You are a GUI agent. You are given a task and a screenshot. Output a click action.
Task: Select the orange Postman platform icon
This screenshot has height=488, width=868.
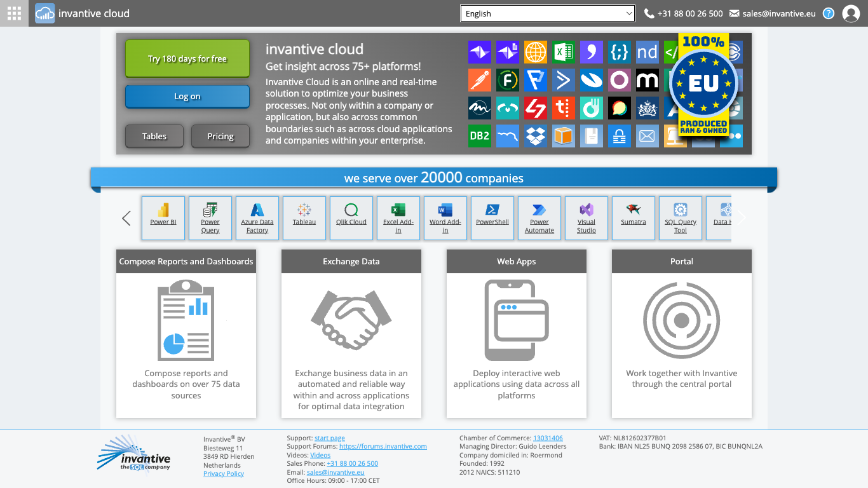click(480, 80)
